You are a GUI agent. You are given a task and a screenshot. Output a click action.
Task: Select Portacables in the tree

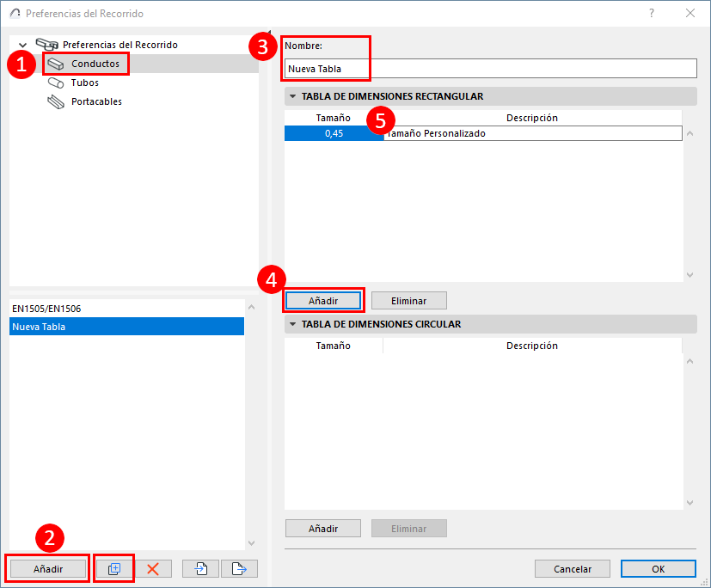coord(96,101)
